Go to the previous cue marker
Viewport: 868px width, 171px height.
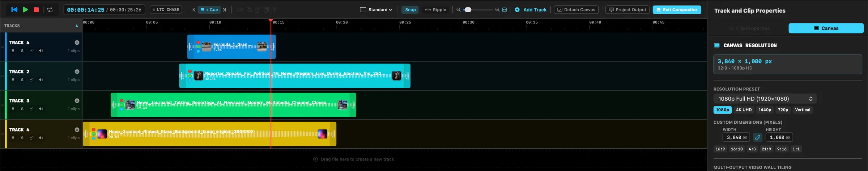pyautogui.click(x=194, y=10)
